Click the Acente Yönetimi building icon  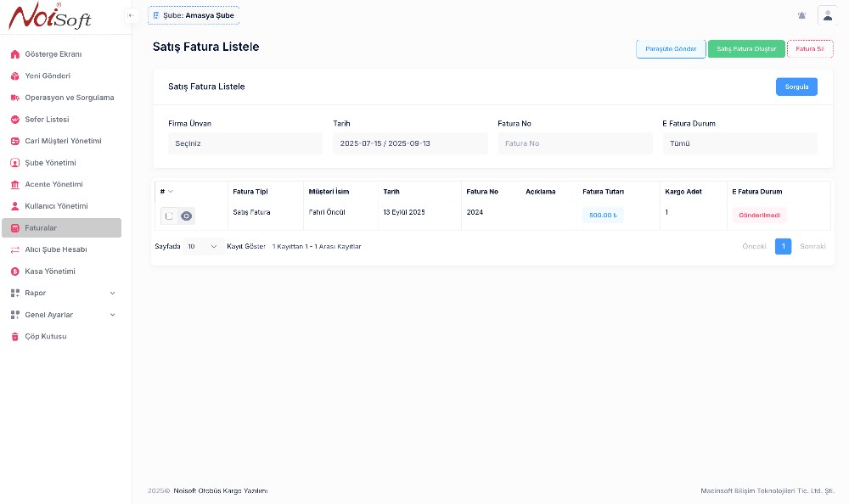point(15,185)
